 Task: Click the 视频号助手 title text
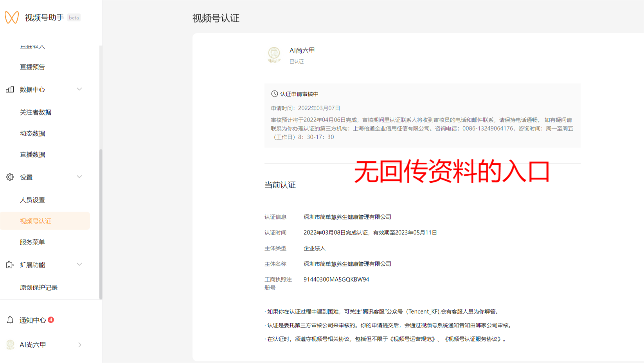pyautogui.click(x=45, y=17)
